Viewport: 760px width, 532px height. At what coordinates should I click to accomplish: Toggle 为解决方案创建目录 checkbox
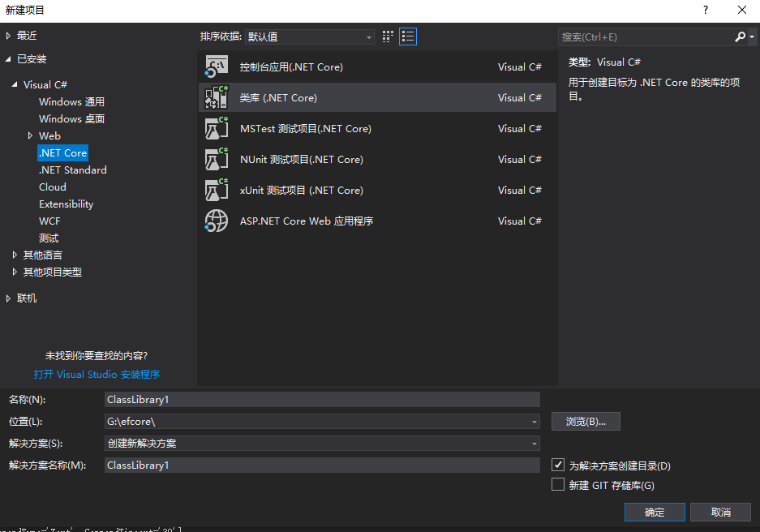[558, 466]
